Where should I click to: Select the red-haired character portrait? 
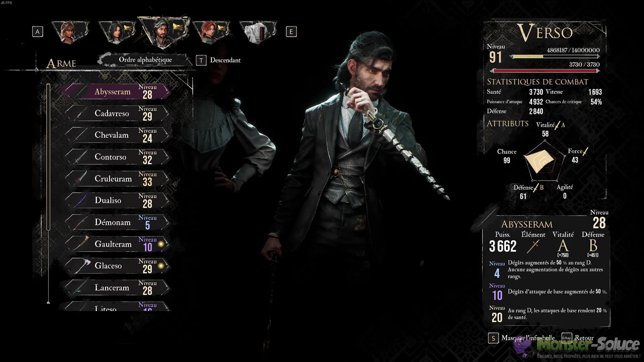pos(211,32)
